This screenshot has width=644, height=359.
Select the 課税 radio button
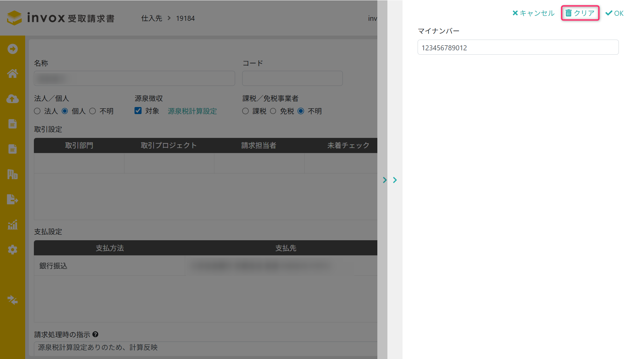point(246,111)
